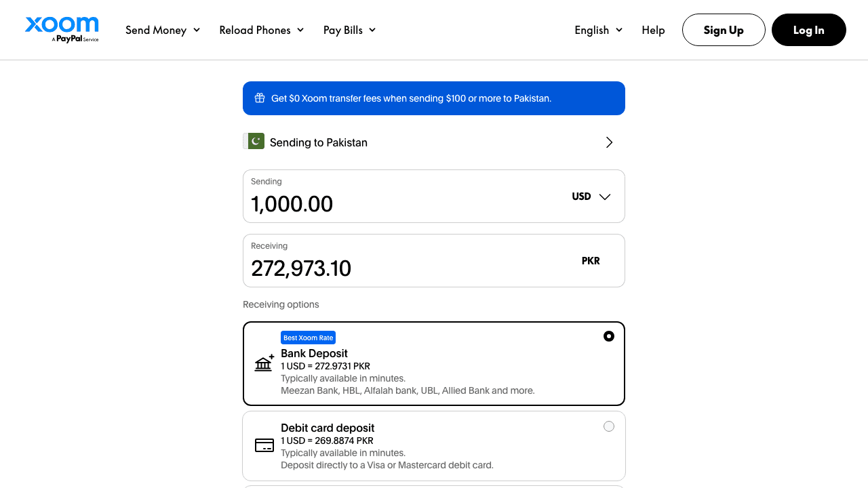Open the Pay Bills dropdown menu

[350, 30]
